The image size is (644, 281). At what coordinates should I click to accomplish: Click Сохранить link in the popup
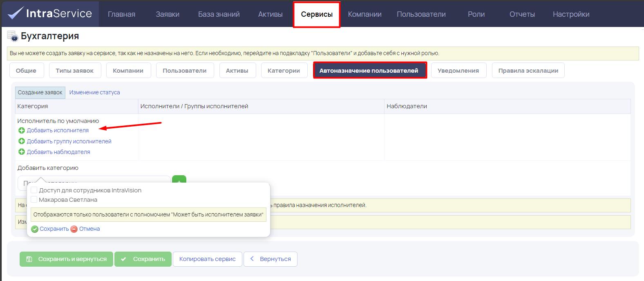pyautogui.click(x=54, y=229)
